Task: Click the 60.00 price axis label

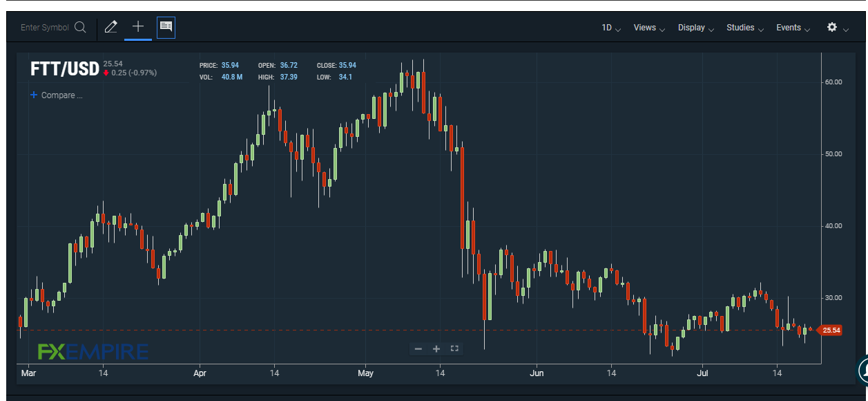Action: pos(833,82)
